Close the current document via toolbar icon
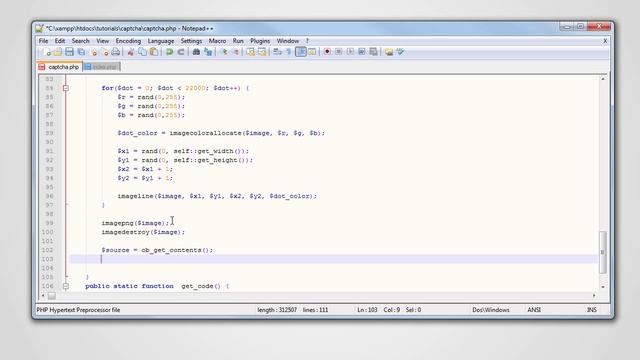The image size is (640, 360). tap(94, 52)
